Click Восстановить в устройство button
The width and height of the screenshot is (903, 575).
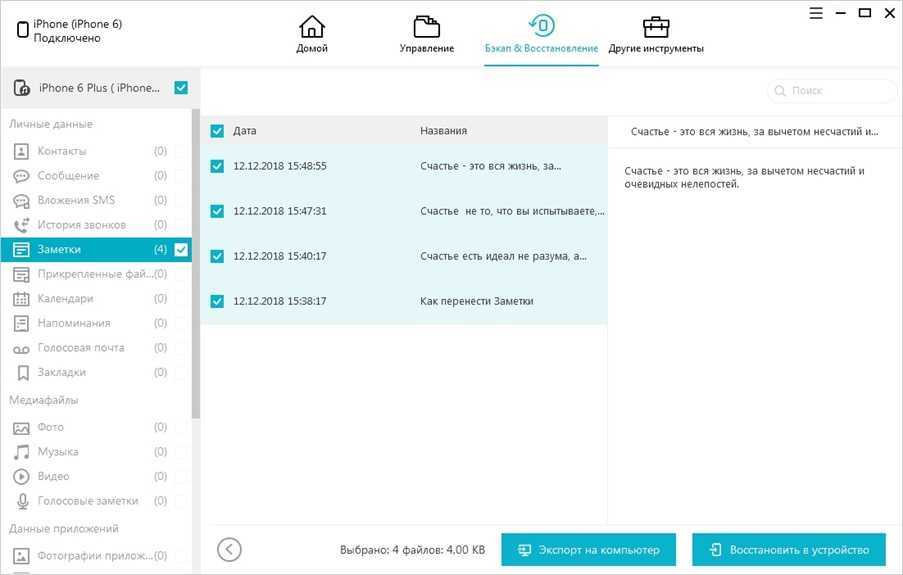pyautogui.click(x=788, y=550)
